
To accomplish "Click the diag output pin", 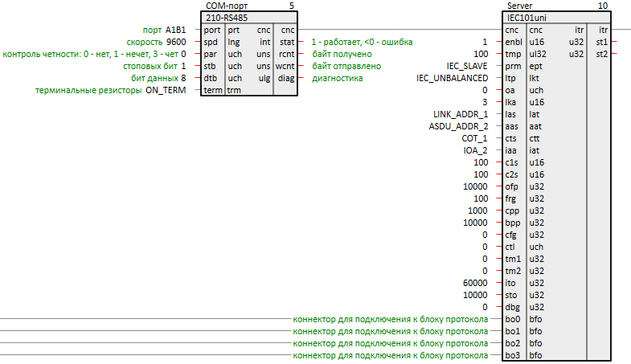I will pyautogui.click(x=285, y=78).
